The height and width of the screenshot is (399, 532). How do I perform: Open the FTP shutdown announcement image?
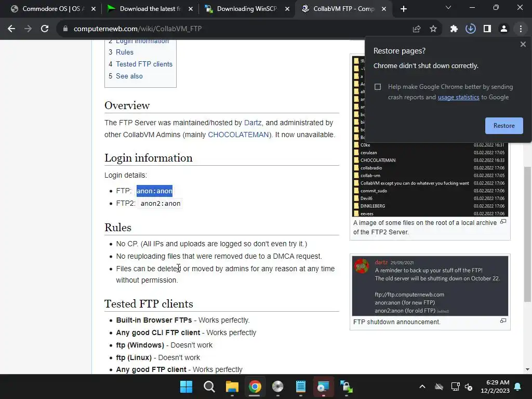pos(430,286)
